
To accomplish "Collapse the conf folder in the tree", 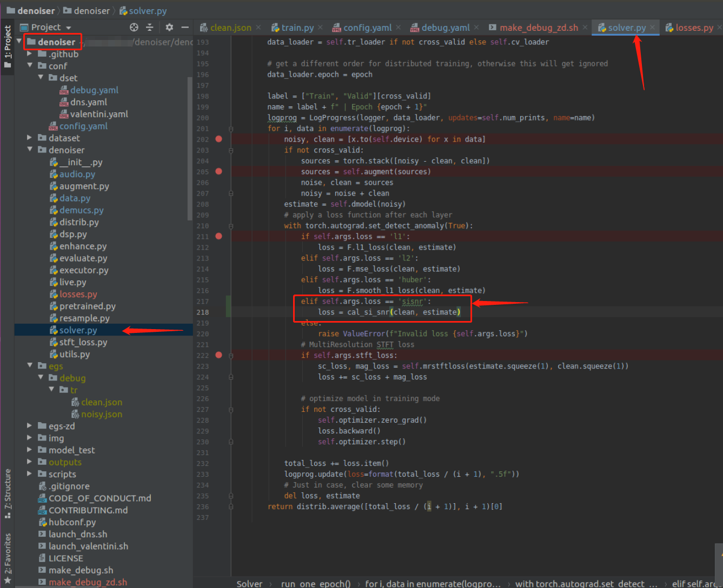I will 30,65.
